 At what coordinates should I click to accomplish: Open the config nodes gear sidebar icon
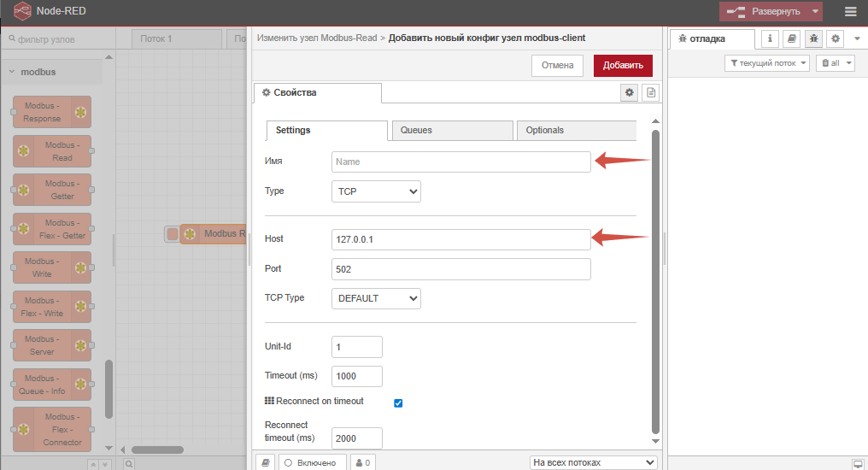836,38
